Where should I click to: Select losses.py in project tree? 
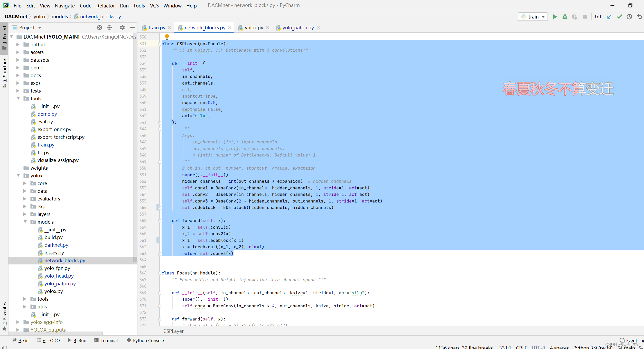[x=54, y=253]
